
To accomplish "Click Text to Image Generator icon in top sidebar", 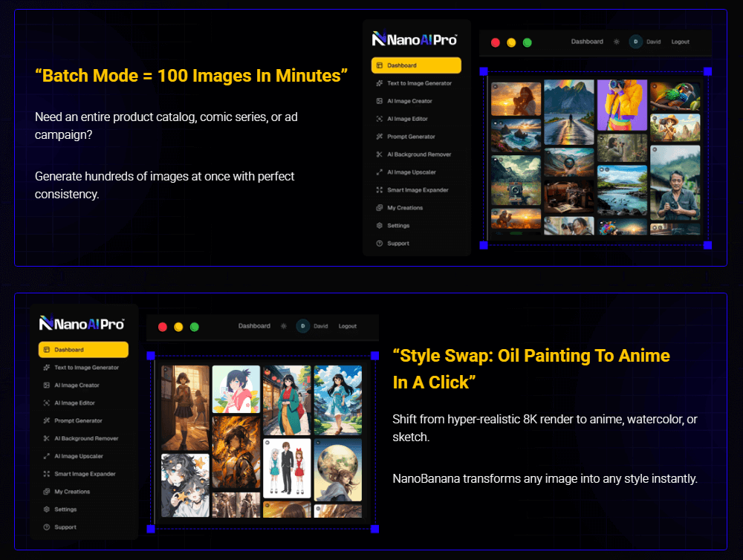I will point(380,83).
